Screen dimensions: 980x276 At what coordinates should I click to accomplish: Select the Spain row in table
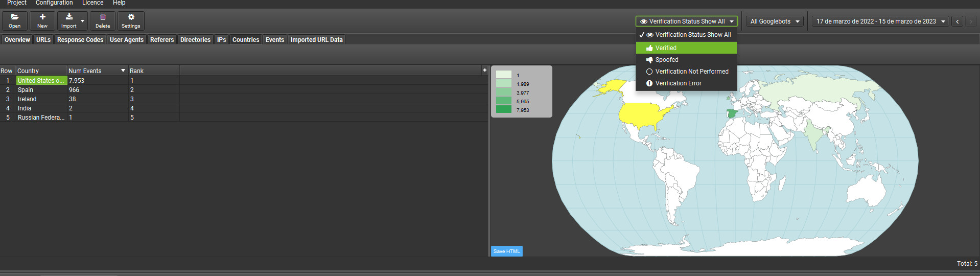coord(26,90)
